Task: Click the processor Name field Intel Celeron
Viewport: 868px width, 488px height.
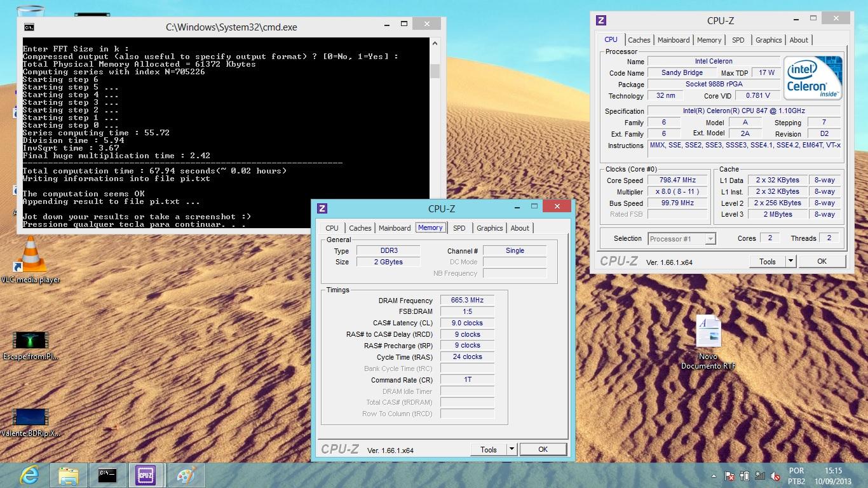Action: coord(713,61)
